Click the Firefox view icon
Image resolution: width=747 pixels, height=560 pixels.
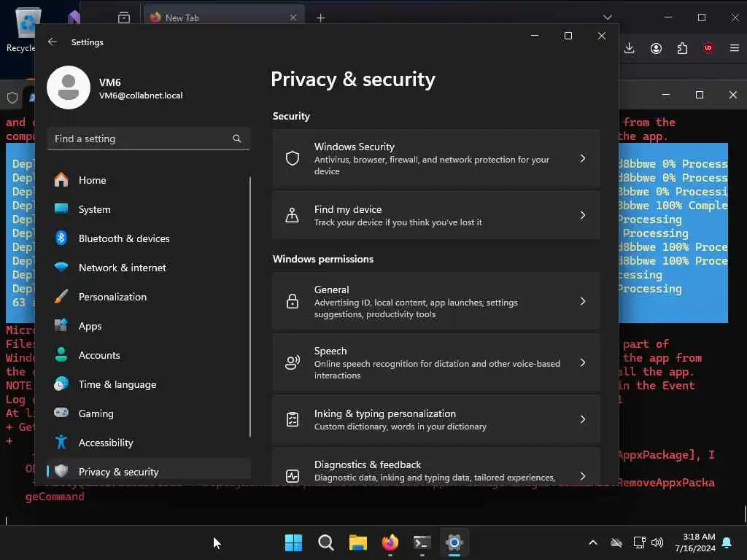tap(124, 17)
